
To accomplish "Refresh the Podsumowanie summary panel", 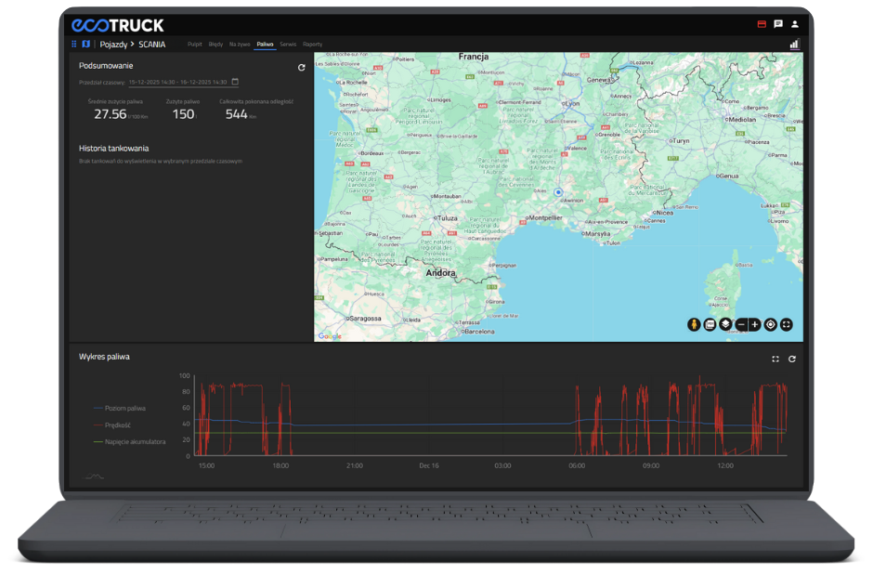I will coord(301,68).
